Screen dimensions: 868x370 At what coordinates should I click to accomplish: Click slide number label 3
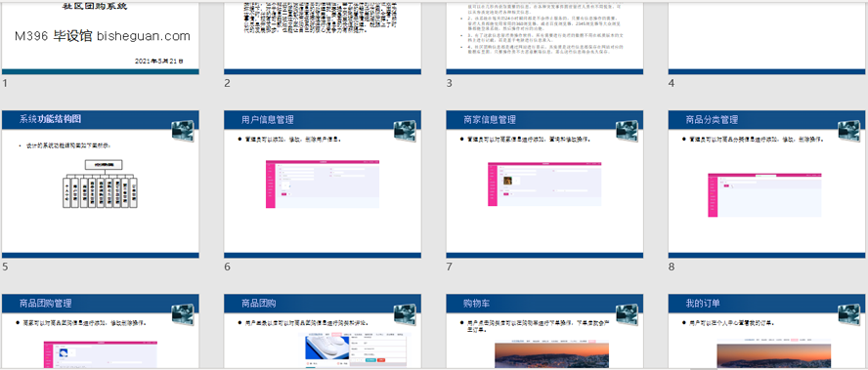coord(450,84)
